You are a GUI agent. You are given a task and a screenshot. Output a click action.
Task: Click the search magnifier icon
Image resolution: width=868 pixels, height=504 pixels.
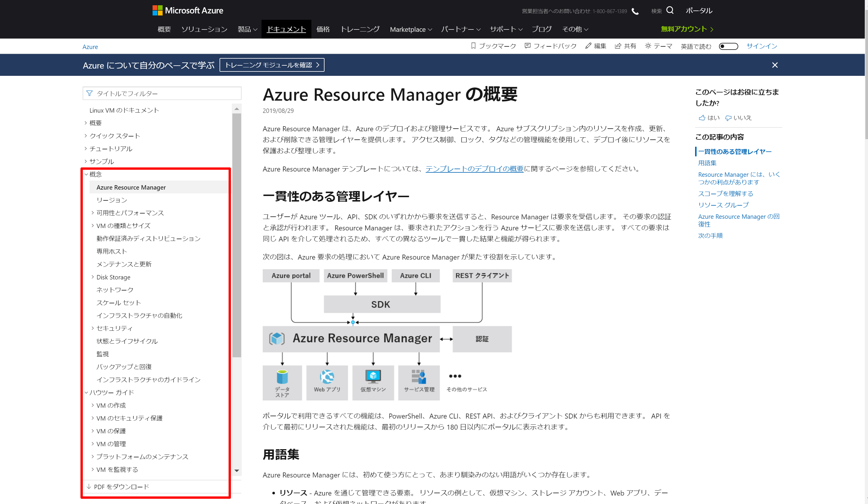click(670, 10)
